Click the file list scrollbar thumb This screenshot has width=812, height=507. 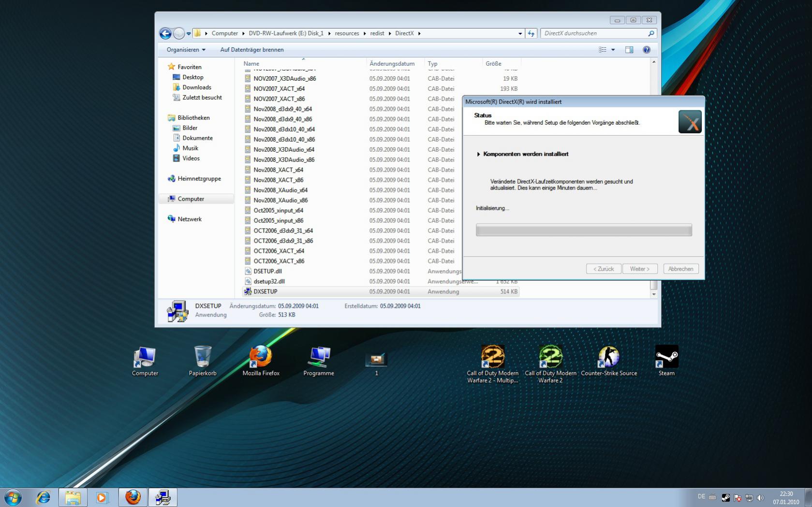(x=654, y=285)
